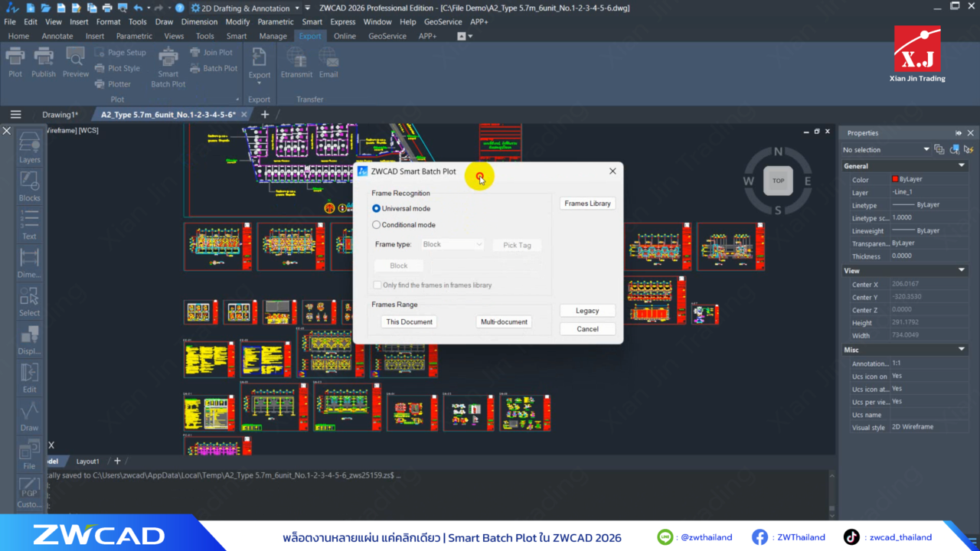
Task: Launch Smart Batch Plot from the ribbon
Action: point(168,67)
